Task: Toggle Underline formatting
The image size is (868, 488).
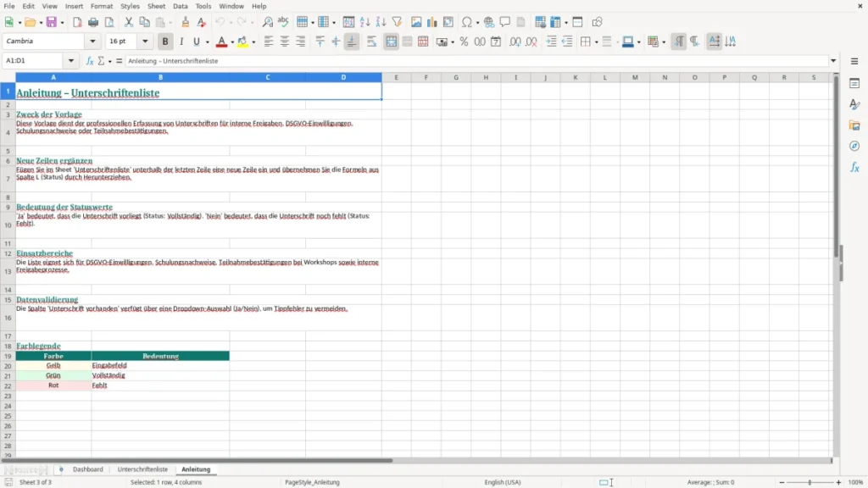Action: 197,42
